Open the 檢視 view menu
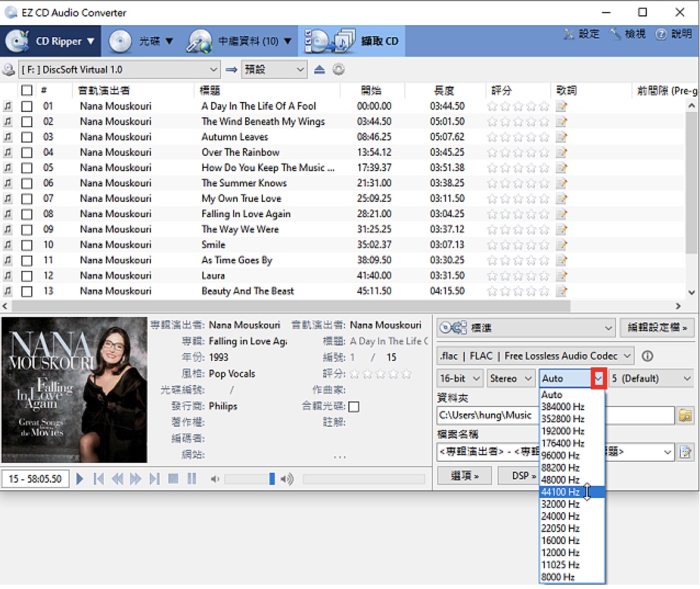 point(628,34)
